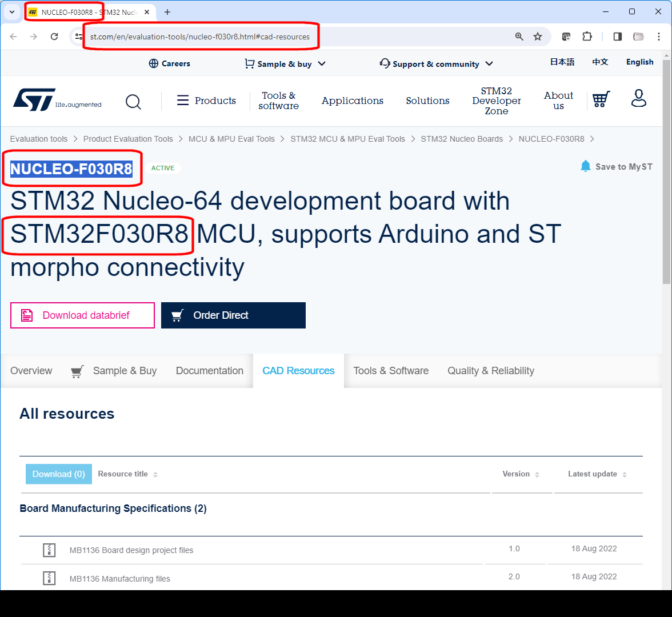Click the download icon for MB1136 Board design project files
Viewport: 672px width, 617px height.
point(49,550)
